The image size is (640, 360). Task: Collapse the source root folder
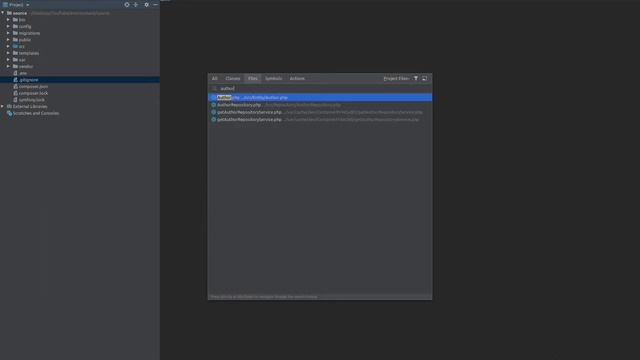(3, 13)
